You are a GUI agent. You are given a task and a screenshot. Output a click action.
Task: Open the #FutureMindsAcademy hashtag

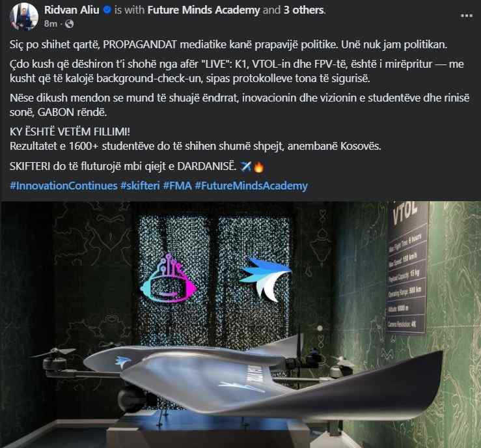click(251, 186)
